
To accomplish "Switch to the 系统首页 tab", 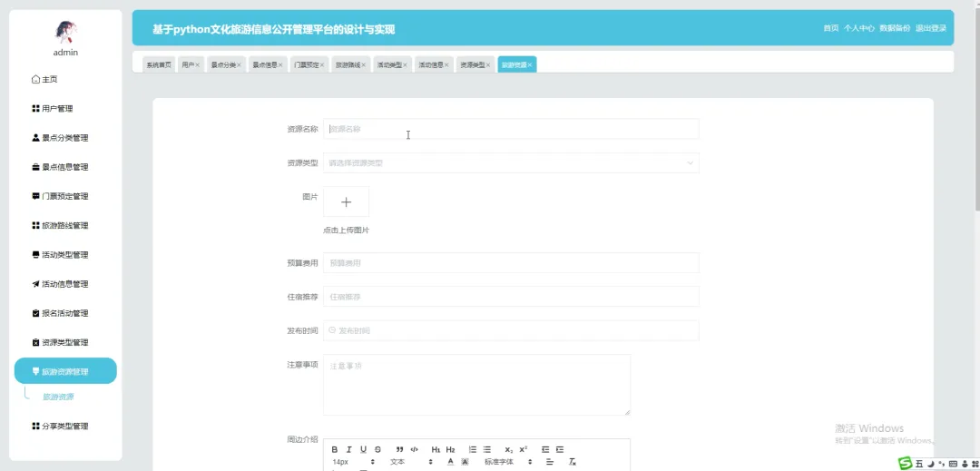I will click(x=159, y=64).
